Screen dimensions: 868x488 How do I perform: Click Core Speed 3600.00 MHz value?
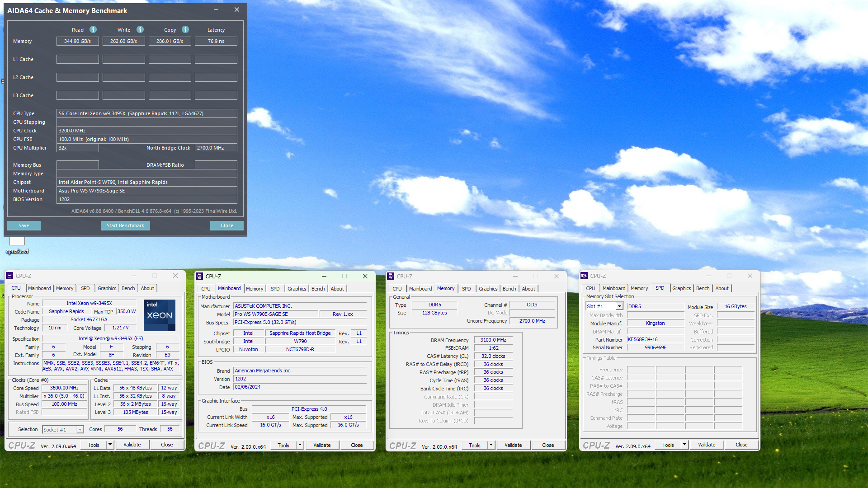pyautogui.click(x=65, y=388)
